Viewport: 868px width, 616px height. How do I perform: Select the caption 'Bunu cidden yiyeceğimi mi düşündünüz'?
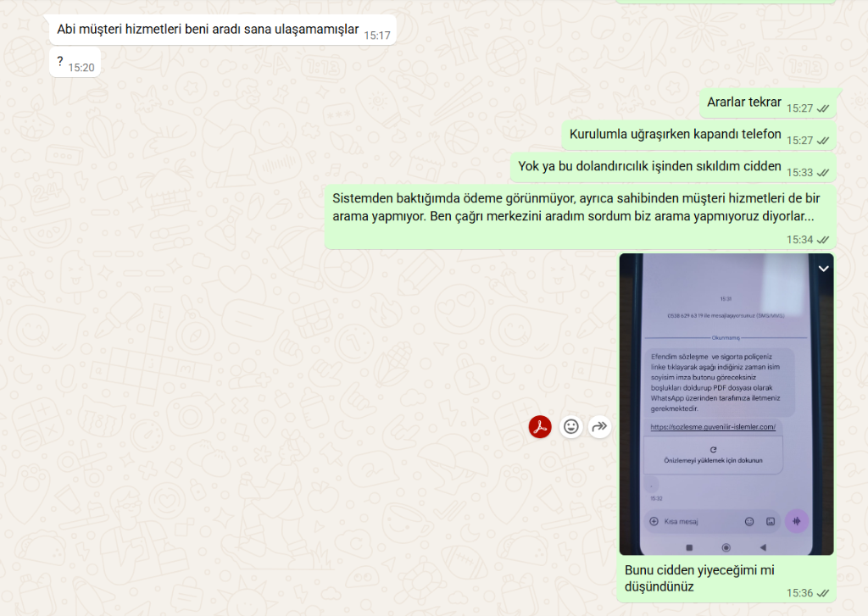(x=699, y=579)
